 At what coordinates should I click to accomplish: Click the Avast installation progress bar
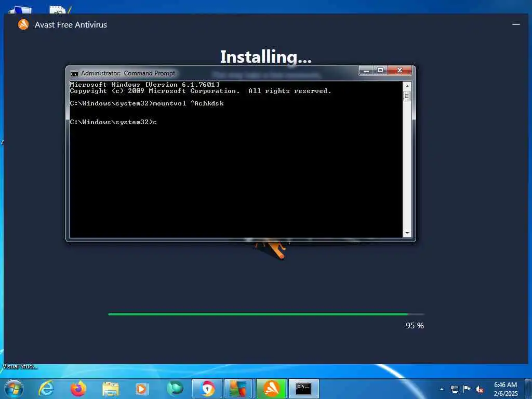pos(266,314)
